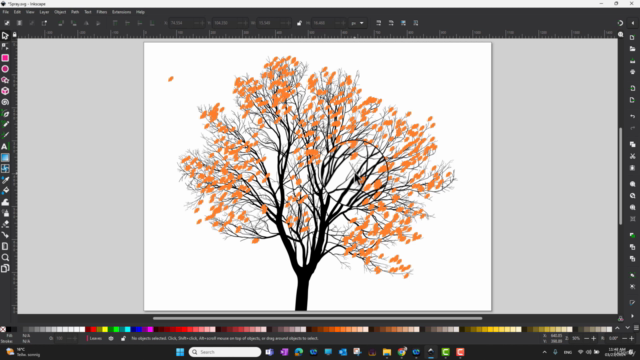Screen dimensions: 640x360
Task: Click the horizontal canvas scrollbar
Action: pos(317,318)
